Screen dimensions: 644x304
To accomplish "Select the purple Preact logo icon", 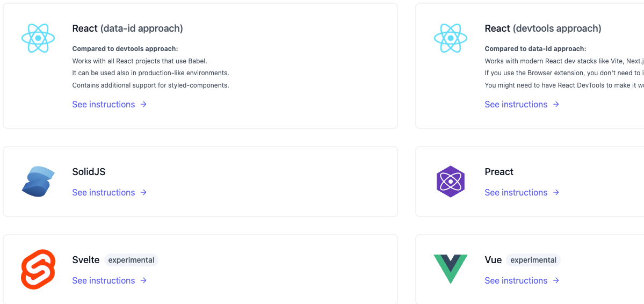I will (451, 182).
